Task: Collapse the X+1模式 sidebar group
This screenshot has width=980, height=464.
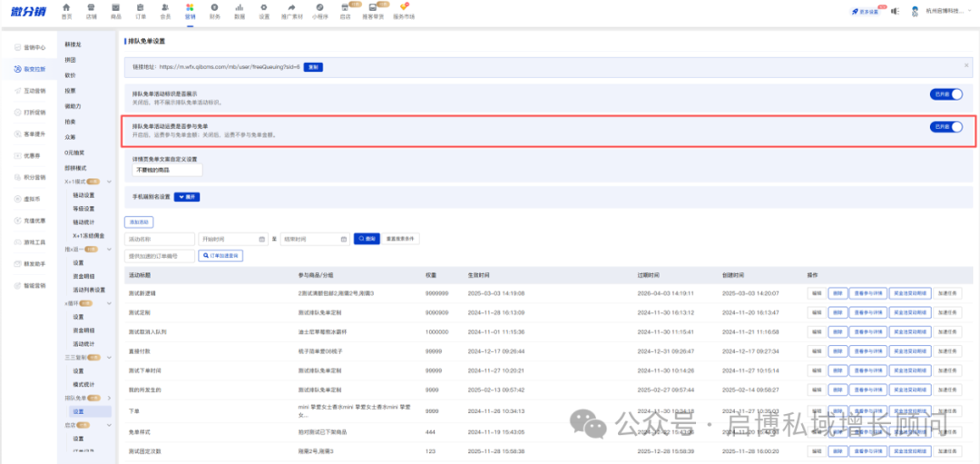Action: pos(107,182)
